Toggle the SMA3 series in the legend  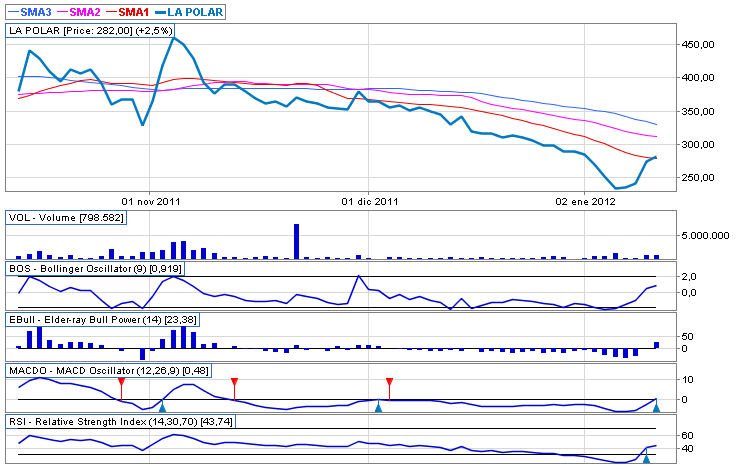point(29,12)
